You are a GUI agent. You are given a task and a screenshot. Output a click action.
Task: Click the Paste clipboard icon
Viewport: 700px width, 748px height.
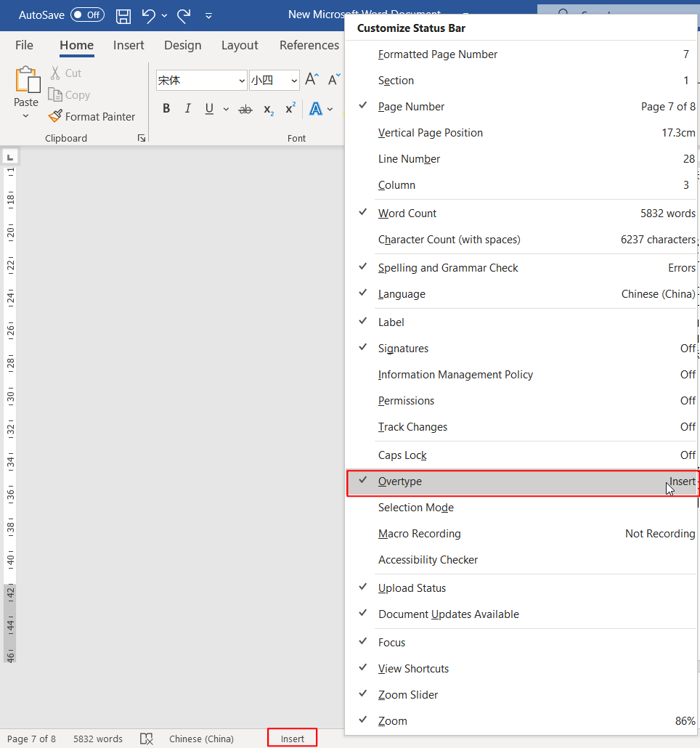click(x=27, y=80)
